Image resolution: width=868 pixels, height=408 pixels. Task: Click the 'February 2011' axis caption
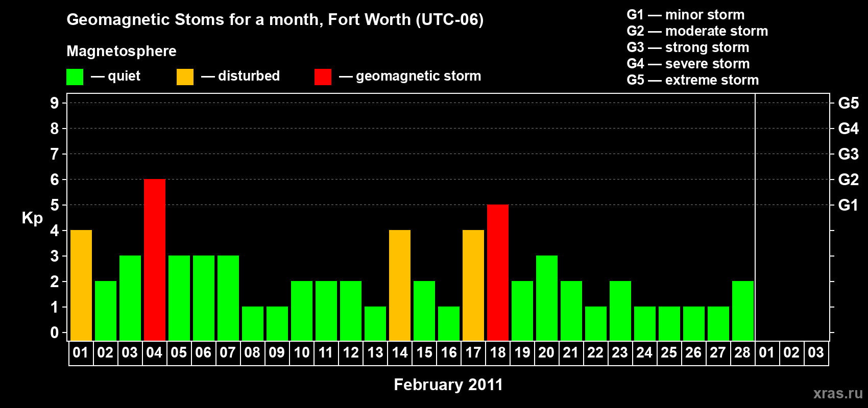tap(448, 385)
